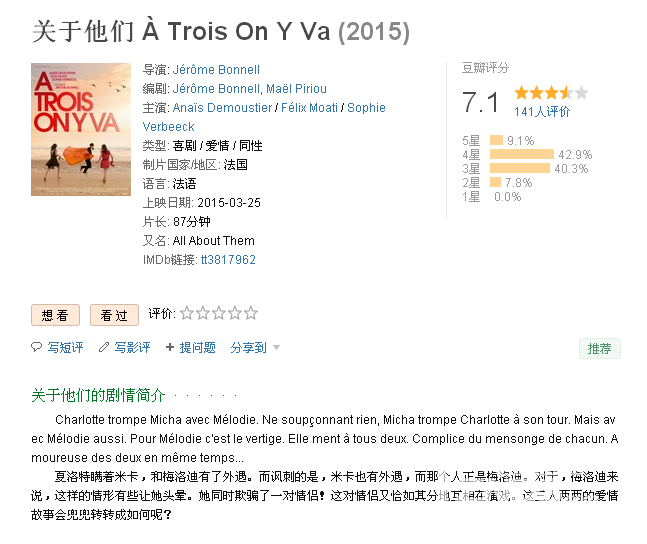Mark movie as 看过
This screenshot has width=647, height=544.
click(x=114, y=315)
